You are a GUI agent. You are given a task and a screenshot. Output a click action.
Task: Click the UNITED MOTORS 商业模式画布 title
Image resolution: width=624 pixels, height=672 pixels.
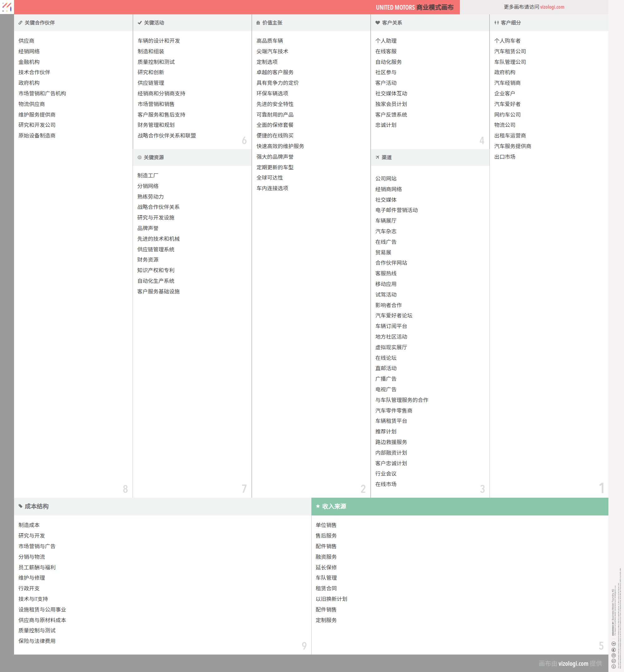(x=414, y=7)
